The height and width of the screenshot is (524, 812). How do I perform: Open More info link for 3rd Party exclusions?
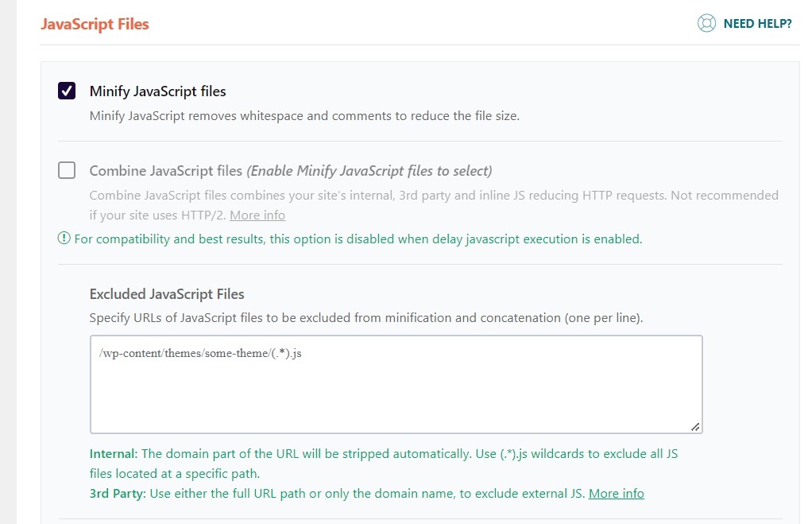pyautogui.click(x=616, y=494)
